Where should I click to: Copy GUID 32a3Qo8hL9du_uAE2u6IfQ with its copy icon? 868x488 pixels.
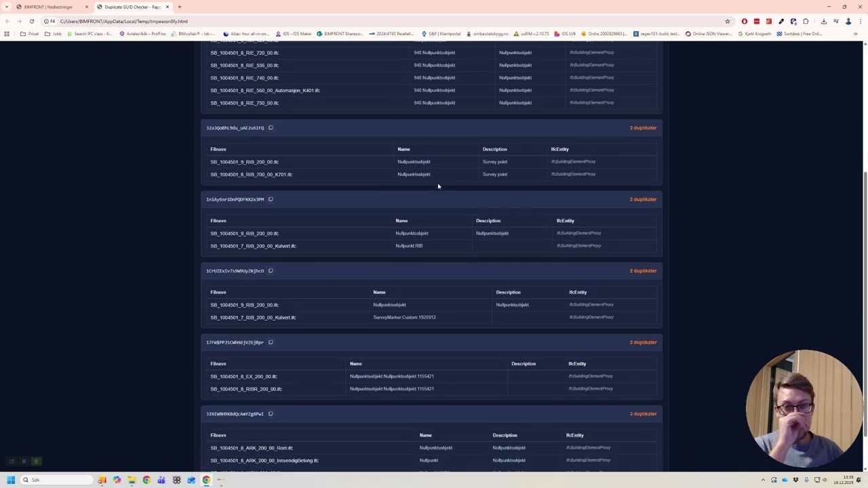(271, 127)
